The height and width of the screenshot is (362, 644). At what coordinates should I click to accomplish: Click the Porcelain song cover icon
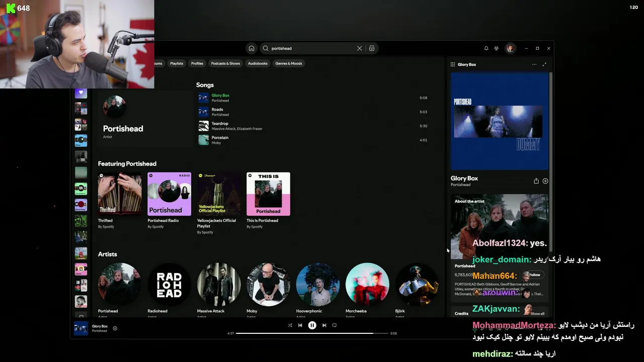[x=203, y=140]
